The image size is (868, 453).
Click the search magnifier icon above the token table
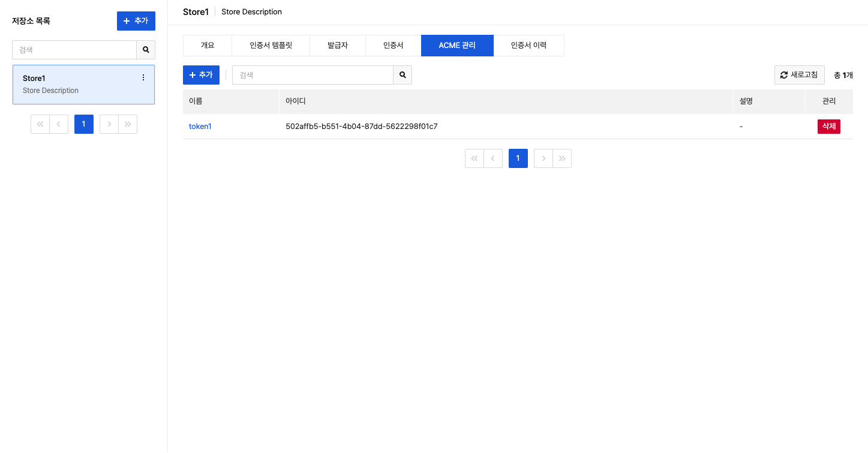(402, 74)
